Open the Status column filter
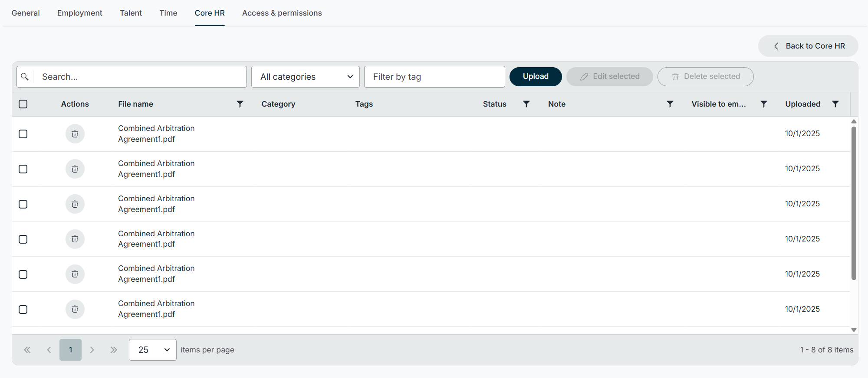 (x=526, y=104)
